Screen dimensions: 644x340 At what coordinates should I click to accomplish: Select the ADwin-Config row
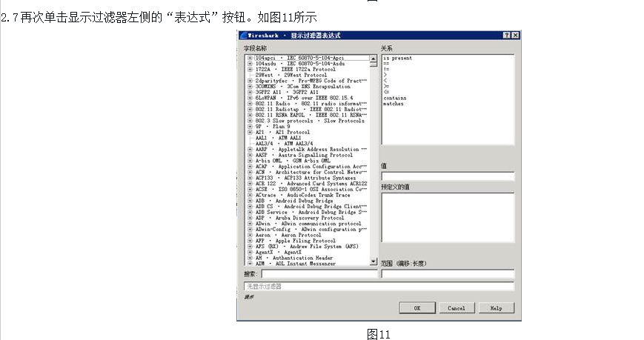coord(311,230)
